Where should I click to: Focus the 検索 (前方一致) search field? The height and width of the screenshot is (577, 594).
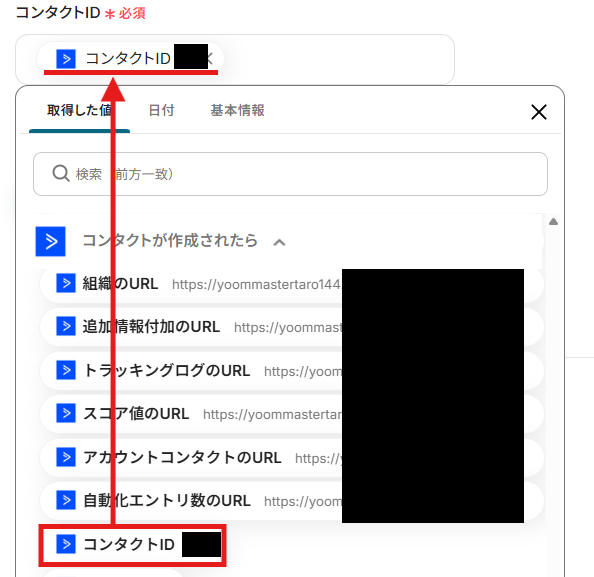tap(290, 174)
